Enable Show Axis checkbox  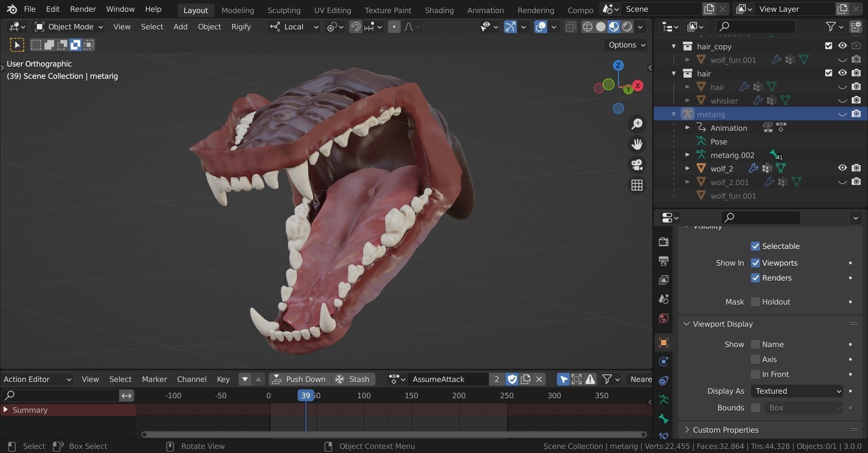pos(755,359)
